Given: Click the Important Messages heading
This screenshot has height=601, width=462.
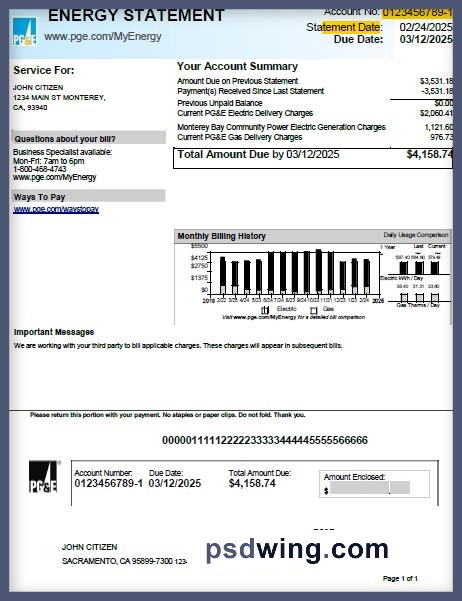Looking at the screenshot, I should [54, 332].
